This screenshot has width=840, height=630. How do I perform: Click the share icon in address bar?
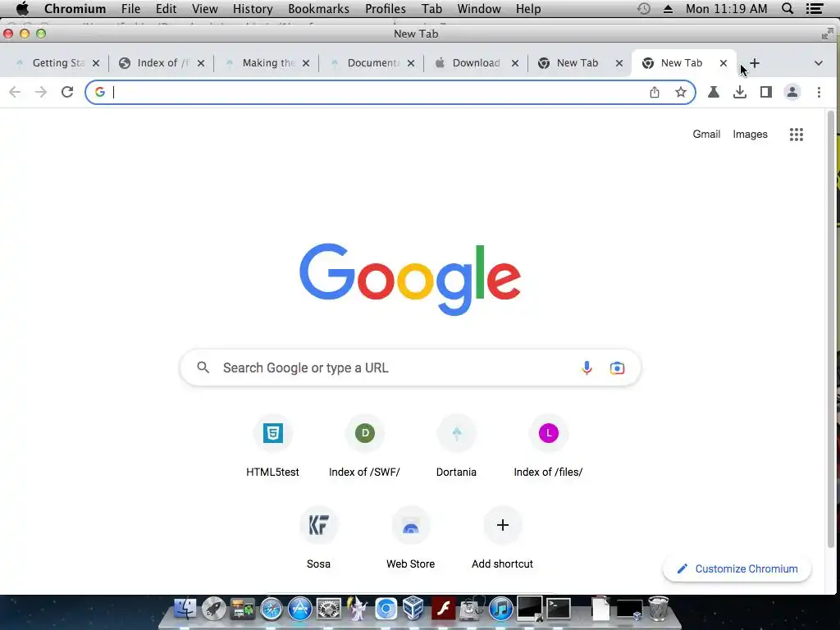pos(655,92)
